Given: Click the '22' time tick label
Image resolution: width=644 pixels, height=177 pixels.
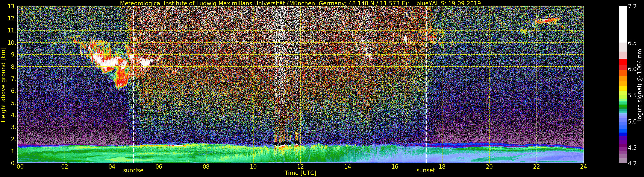Looking at the screenshot, I should (x=536, y=166).
